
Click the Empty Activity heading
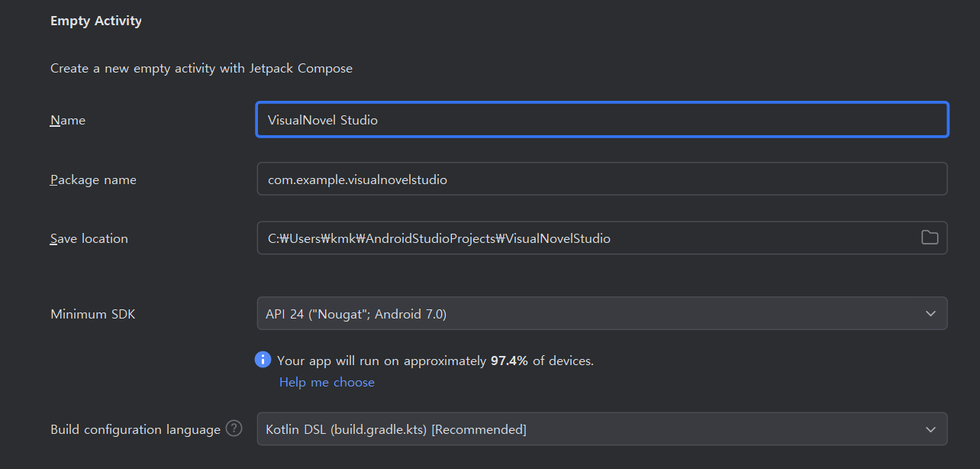pyautogui.click(x=96, y=21)
